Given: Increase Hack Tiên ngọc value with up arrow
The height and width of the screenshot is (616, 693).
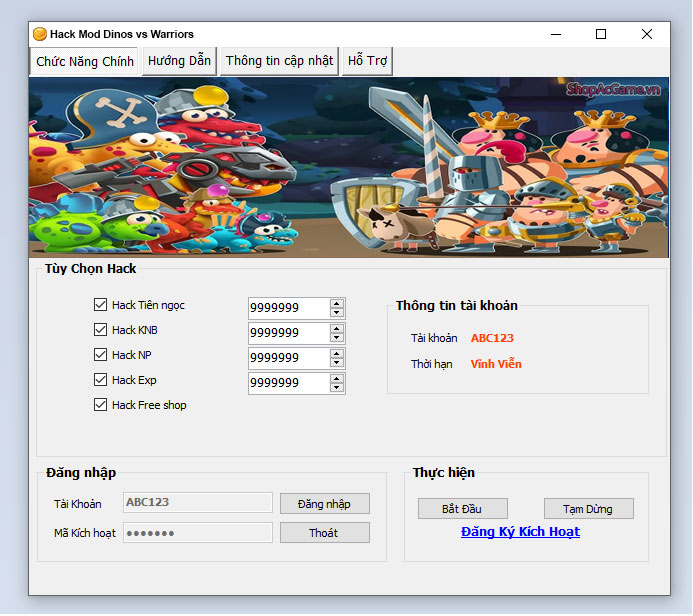Looking at the screenshot, I should 337,303.
